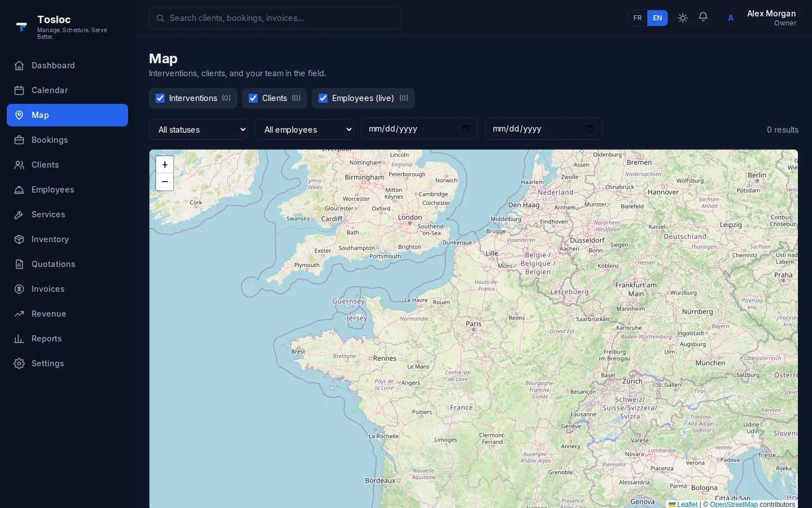Viewport: 812px width, 508px height.
Task: Click the Reports bar chart icon
Action: [19, 339]
